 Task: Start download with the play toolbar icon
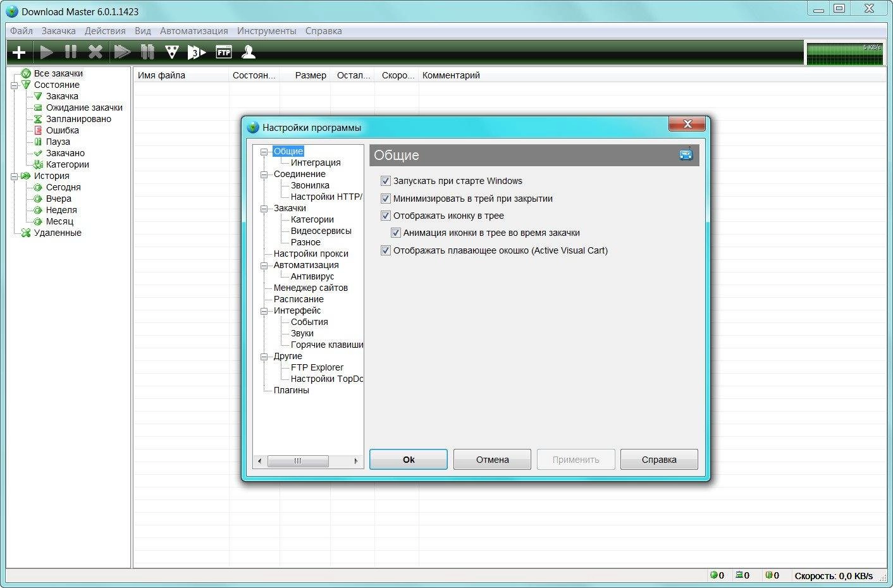point(46,52)
